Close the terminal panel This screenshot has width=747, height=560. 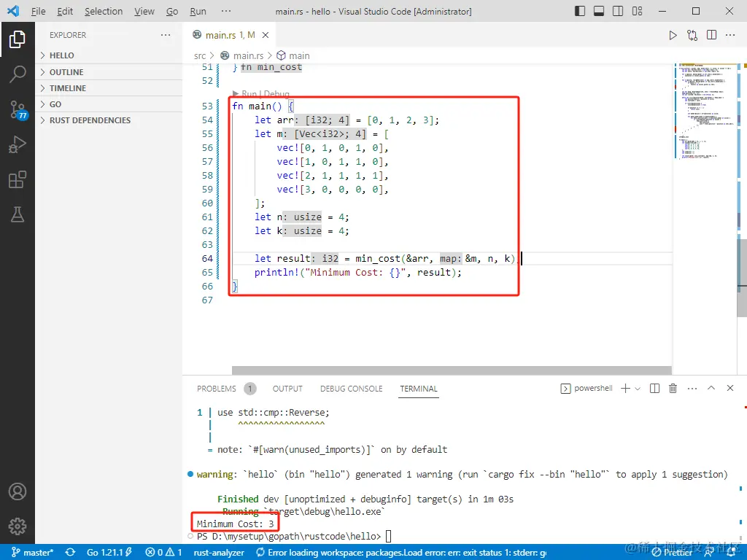(x=729, y=388)
